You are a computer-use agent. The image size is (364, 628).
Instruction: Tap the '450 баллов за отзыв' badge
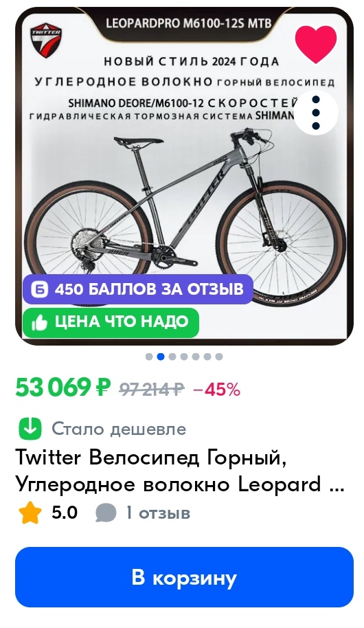coord(138,289)
